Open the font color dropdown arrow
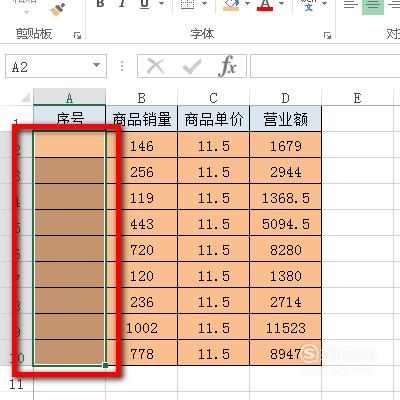The image size is (400, 400). 281,4
